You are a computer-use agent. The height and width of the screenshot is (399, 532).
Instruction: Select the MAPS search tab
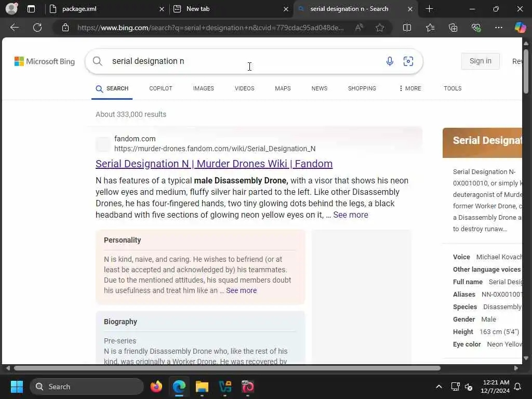[283, 88]
